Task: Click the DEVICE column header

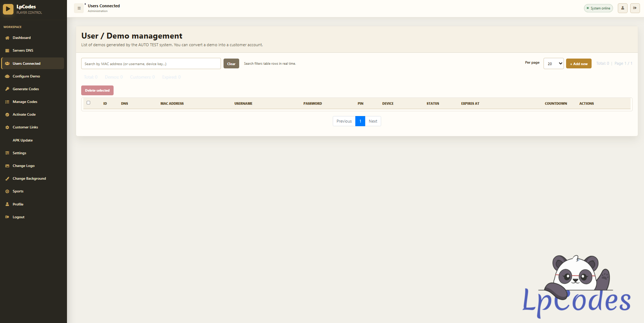Action: (x=388, y=104)
